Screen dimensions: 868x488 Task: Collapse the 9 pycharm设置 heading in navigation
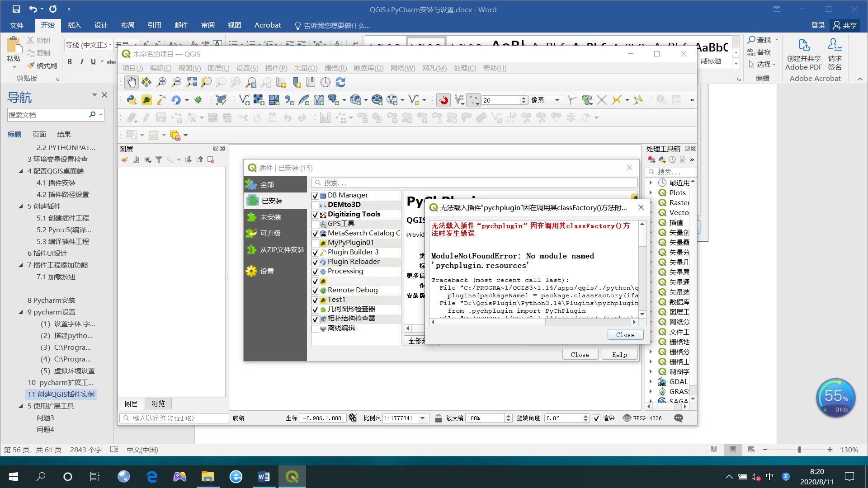click(x=21, y=312)
